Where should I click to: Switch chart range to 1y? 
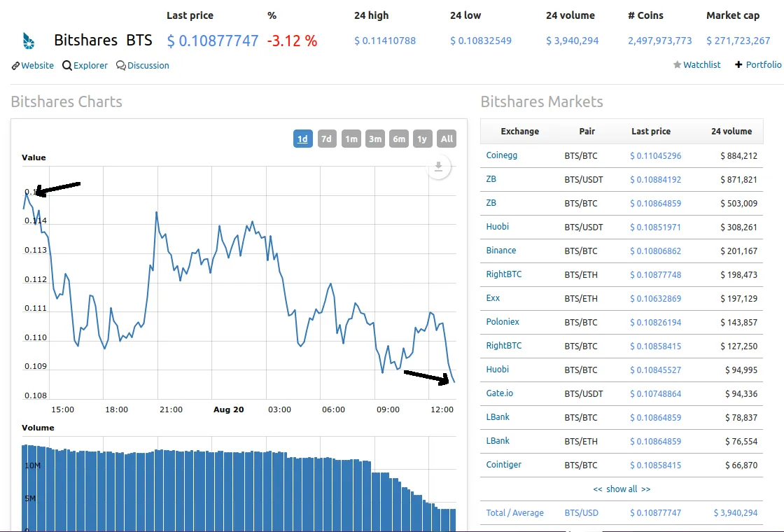(x=422, y=139)
